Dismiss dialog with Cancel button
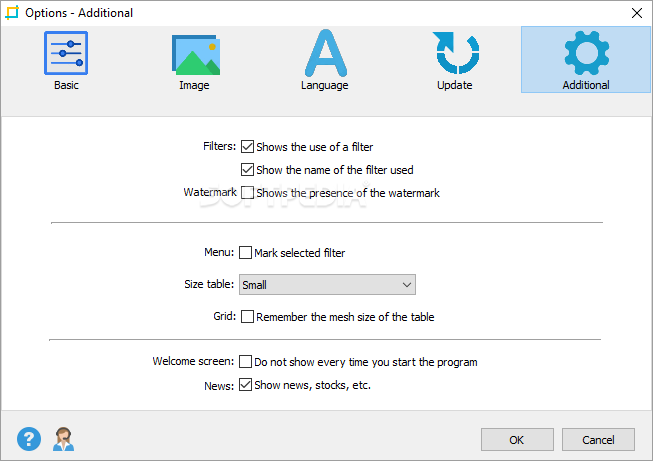This screenshot has height=461, width=653. pos(598,439)
